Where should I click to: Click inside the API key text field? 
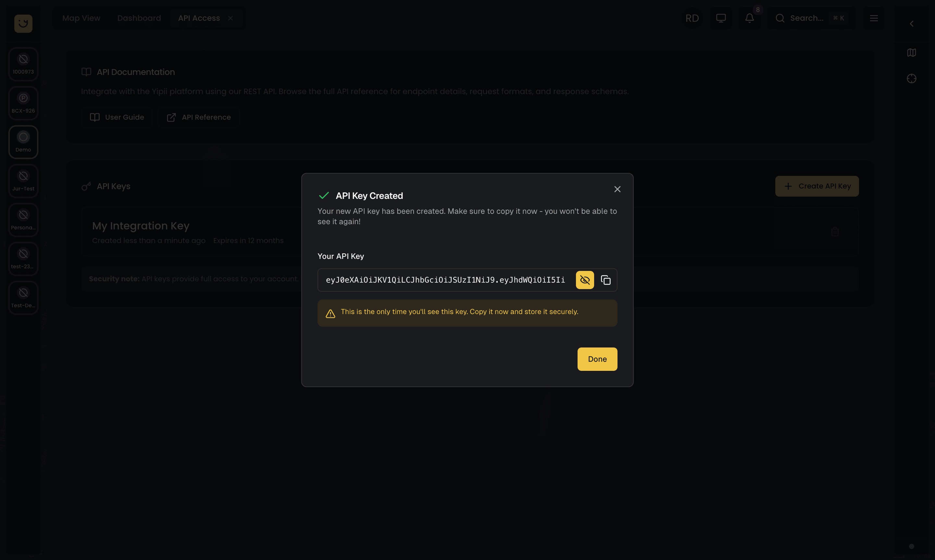click(445, 280)
